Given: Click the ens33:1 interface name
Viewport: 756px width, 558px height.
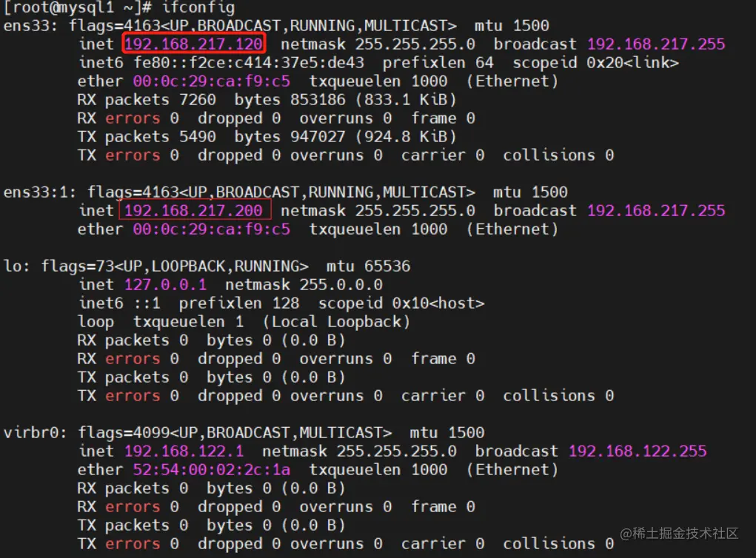Looking at the screenshot, I should [x=39, y=192].
